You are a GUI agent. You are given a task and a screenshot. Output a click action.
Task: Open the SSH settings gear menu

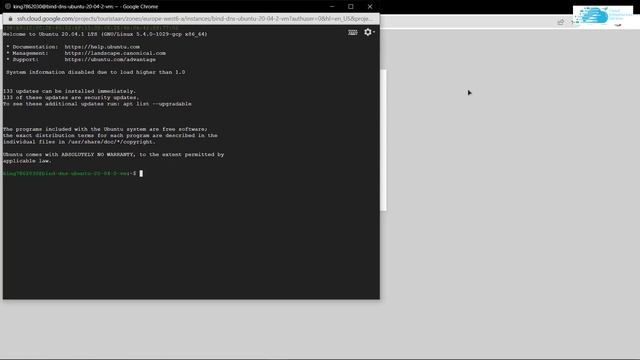369,32
